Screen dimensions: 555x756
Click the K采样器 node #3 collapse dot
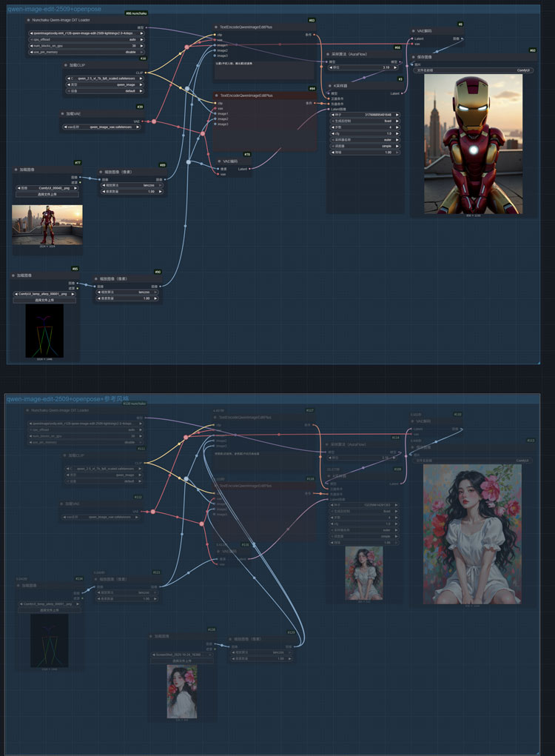pos(329,86)
